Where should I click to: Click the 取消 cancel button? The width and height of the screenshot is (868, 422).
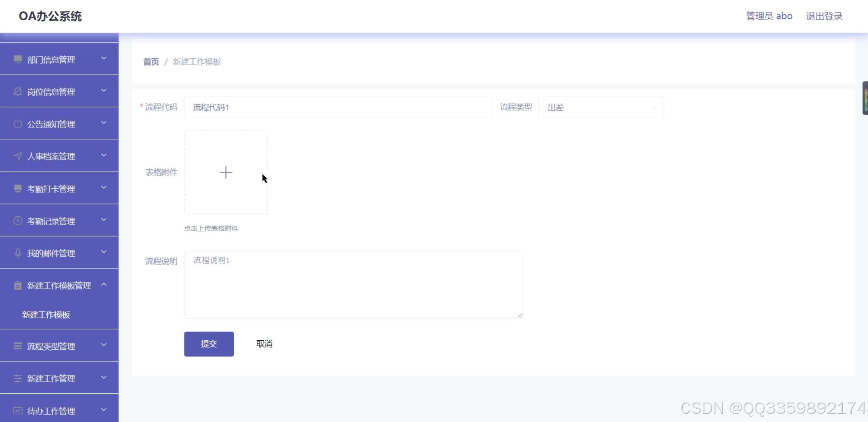point(264,344)
